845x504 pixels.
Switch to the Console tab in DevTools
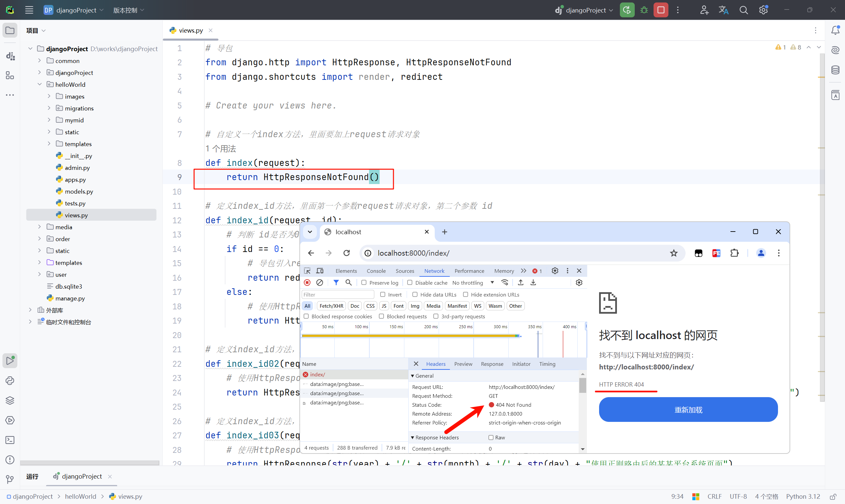click(376, 271)
